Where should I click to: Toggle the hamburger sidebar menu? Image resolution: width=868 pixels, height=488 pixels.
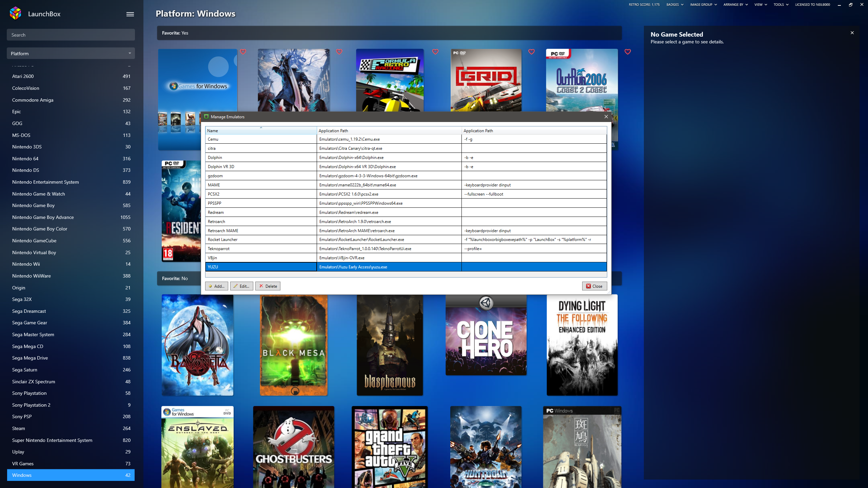pos(130,14)
